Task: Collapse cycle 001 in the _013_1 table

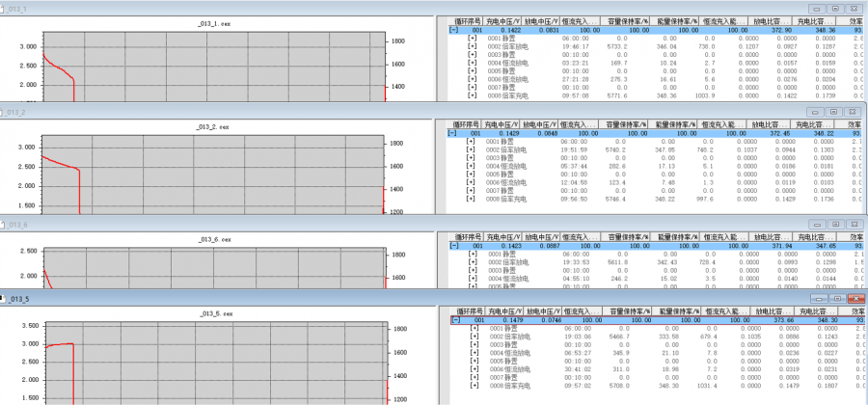Action: [x=453, y=30]
